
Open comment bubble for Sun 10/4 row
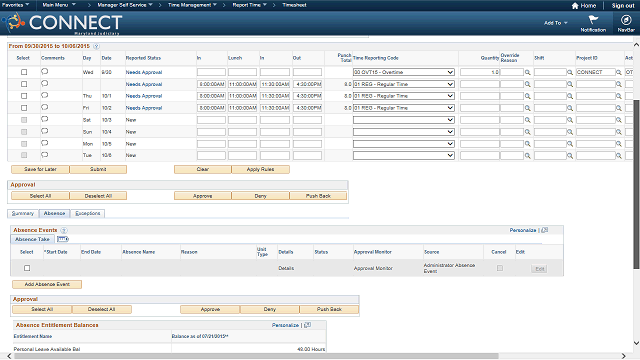coord(44,131)
